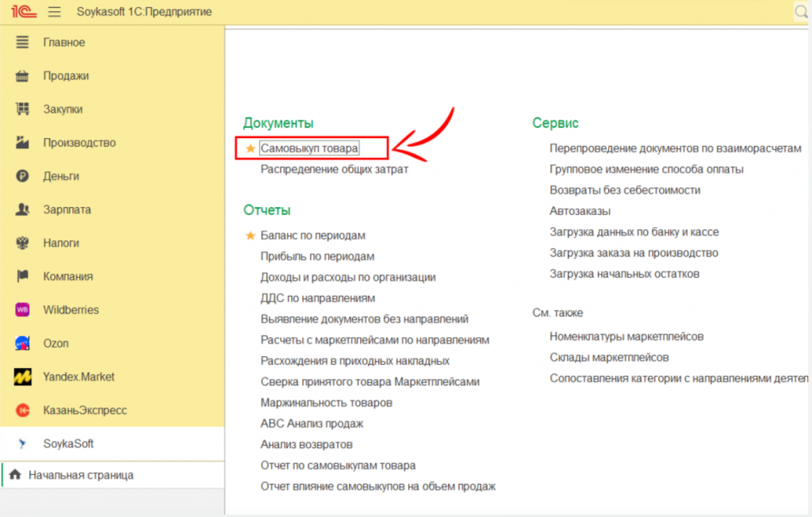Select the SoykaSoft section
Viewport: 812px width, 517px height.
pos(68,444)
